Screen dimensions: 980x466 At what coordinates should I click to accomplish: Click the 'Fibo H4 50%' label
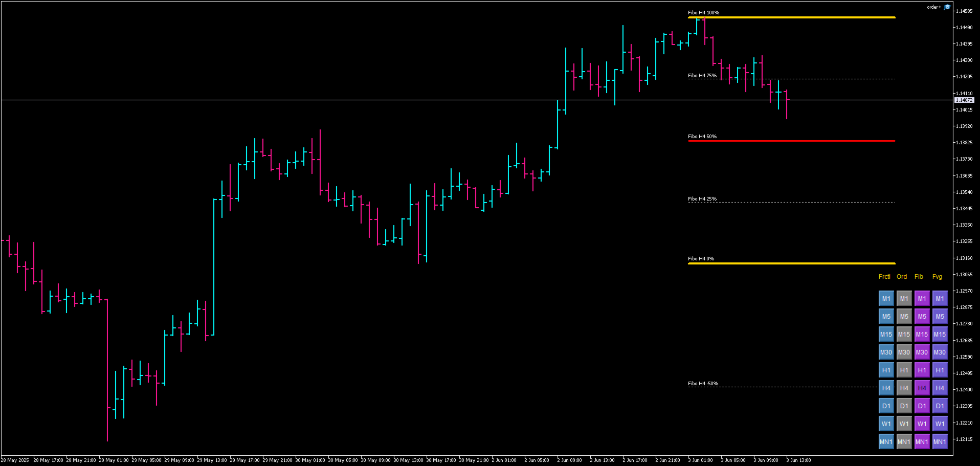click(702, 137)
